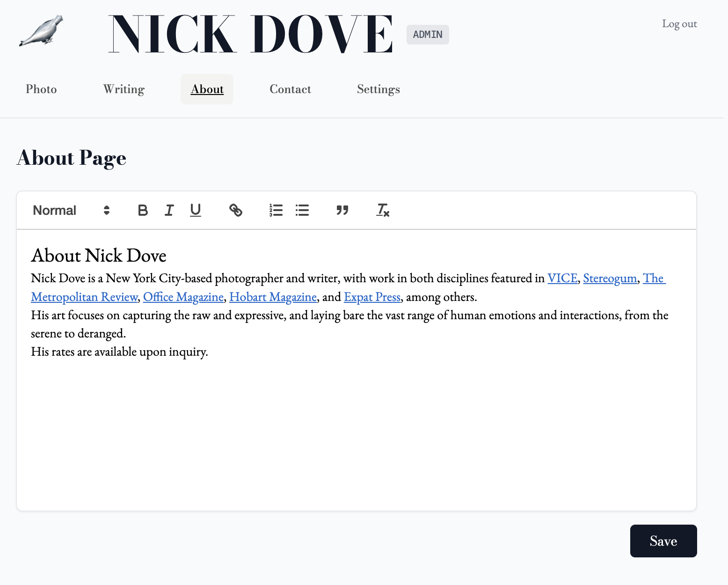This screenshot has width=728, height=585.
Task: Open the Office Magazine link
Action: pos(183,297)
